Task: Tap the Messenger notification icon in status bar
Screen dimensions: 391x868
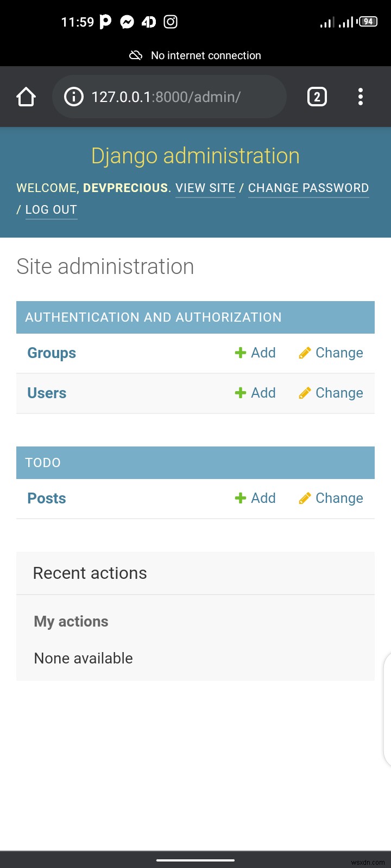Action: 127,22
